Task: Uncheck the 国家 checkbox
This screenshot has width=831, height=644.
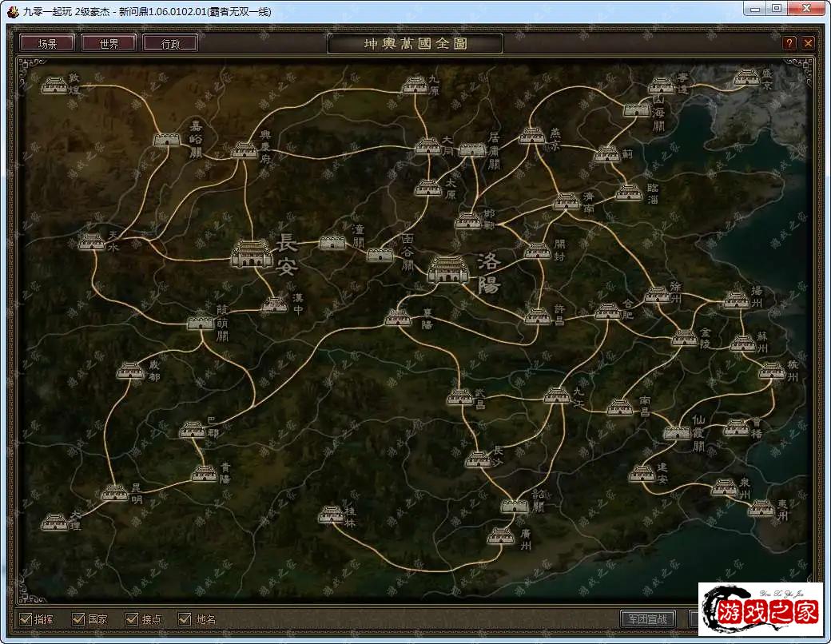Action: (x=78, y=619)
